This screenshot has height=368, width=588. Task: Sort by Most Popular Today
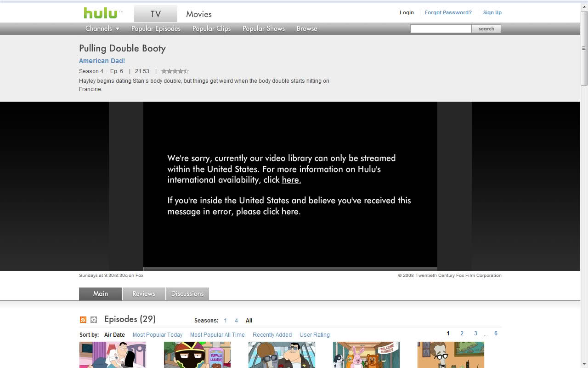[x=158, y=335]
